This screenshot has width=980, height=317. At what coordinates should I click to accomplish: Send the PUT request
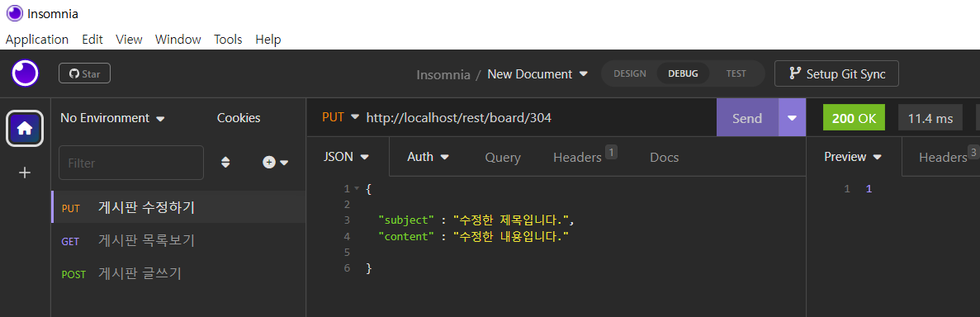pyautogui.click(x=747, y=118)
